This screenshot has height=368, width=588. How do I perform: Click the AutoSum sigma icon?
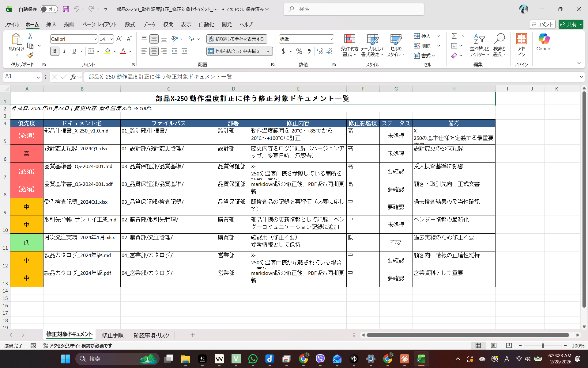pyautogui.click(x=454, y=36)
